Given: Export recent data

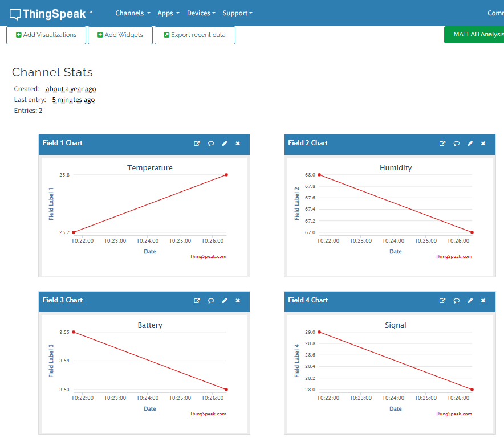Looking at the screenshot, I should [x=195, y=35].
